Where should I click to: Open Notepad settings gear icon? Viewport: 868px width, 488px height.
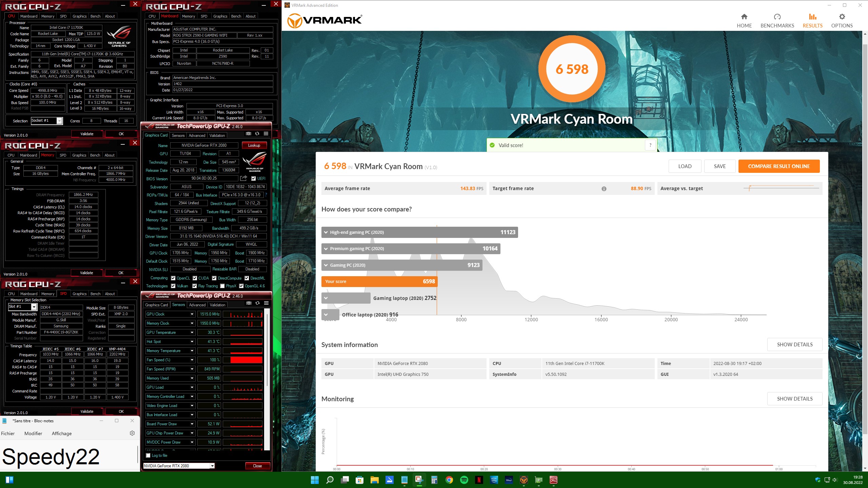(x=132, y=433)
